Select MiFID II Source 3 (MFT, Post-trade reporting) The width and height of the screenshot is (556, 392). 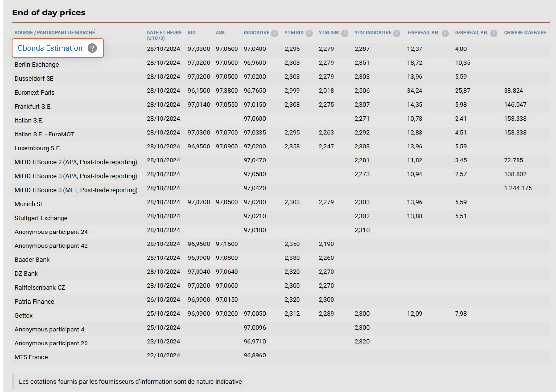tap(76, 190)
